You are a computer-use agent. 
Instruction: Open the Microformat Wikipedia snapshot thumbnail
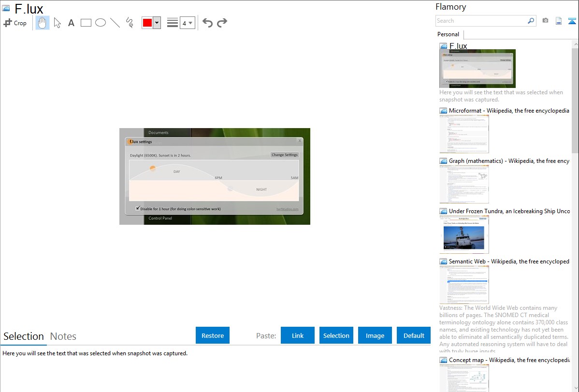pyautogui.click(x=464, y=134)
